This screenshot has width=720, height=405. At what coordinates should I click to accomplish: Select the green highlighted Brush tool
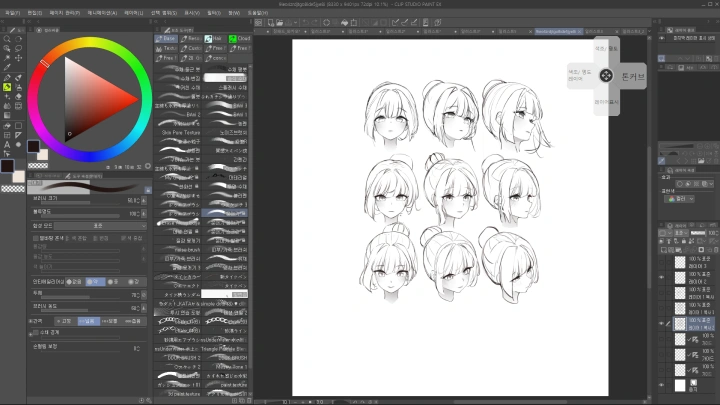7,87
